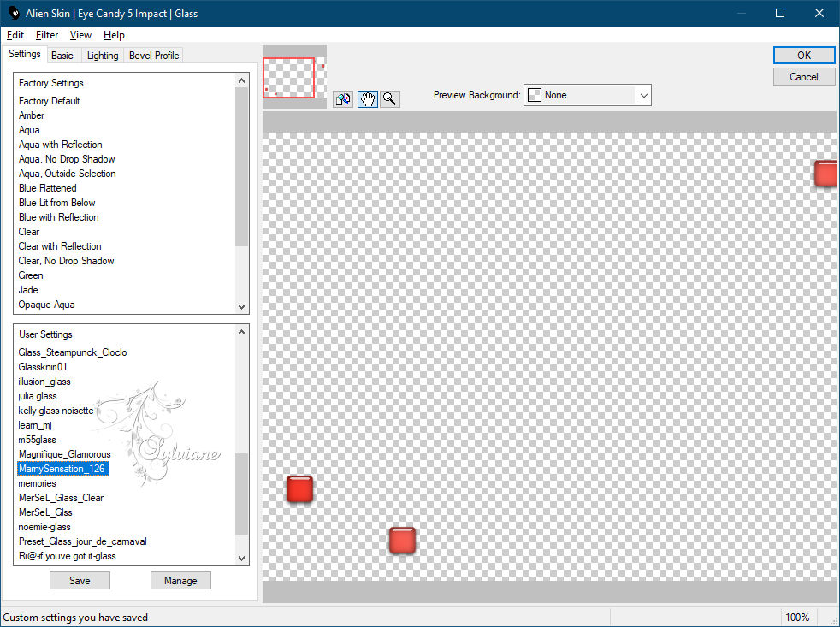Click the red glass square at lower left
This screenshot has width=840, height=627.
(x=299, y=488)
